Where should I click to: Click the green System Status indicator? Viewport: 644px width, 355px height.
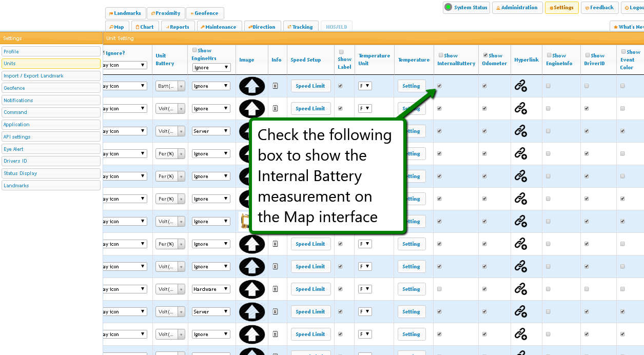pyautogui.click(x=448, y=8)
